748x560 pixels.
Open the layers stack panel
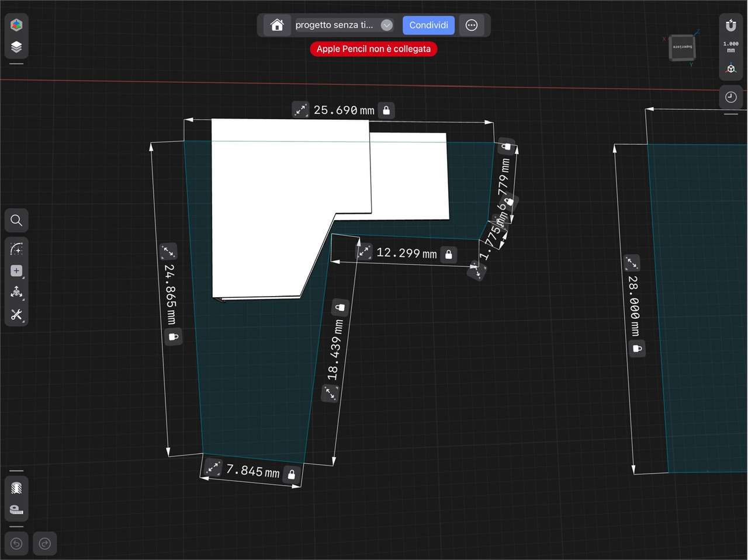(x=16, y=47)
